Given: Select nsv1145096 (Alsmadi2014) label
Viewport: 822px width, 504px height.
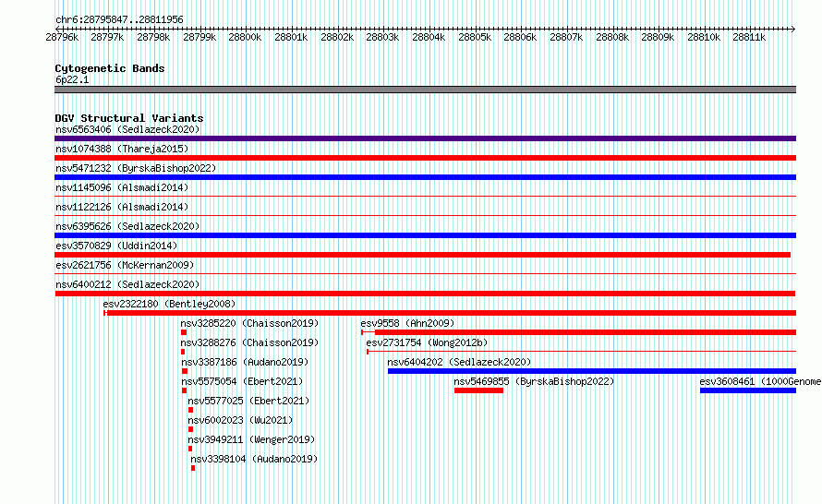Looking at the screenshot, I should click(x=122, y=187).
